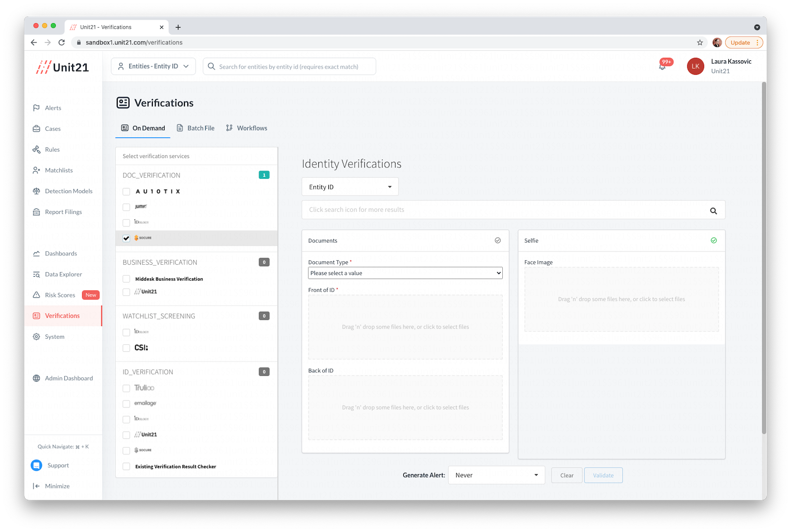Screen dimensions: 791x532
Task: Click the Verifications heading icon
Action: [123, 103]
